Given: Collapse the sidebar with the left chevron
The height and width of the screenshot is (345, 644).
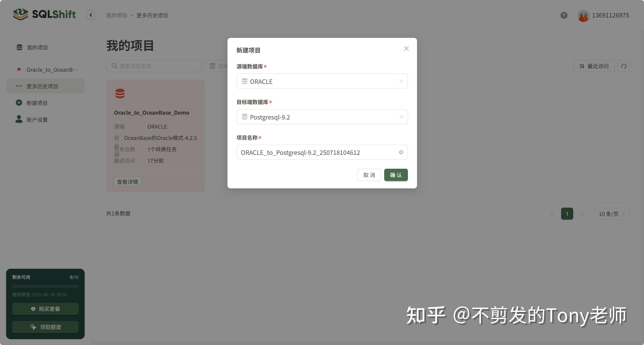Looking at the screenshot, I should point(91,15).
